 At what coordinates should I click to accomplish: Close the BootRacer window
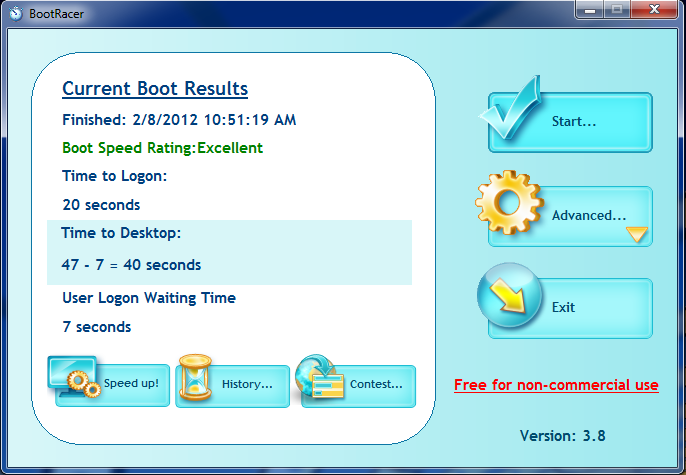click(x=655, y=10)
